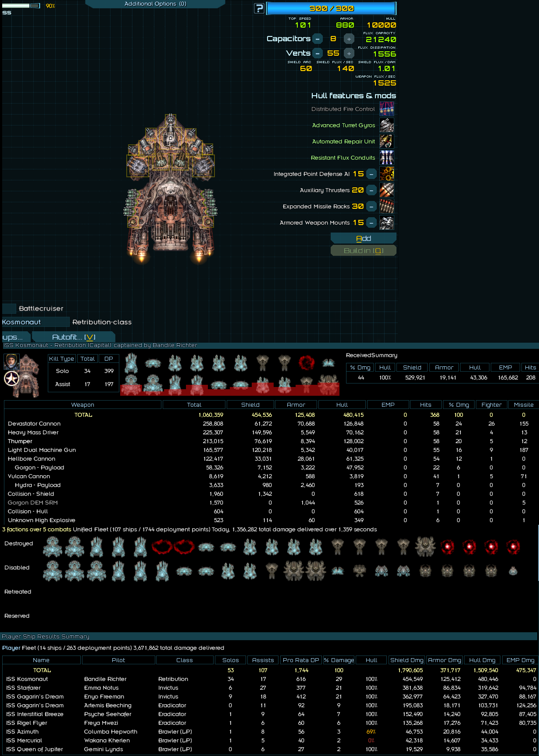The image size is (539, 756).
Task: Sort weapons by Fighter column header
Action: coord(491,405)
